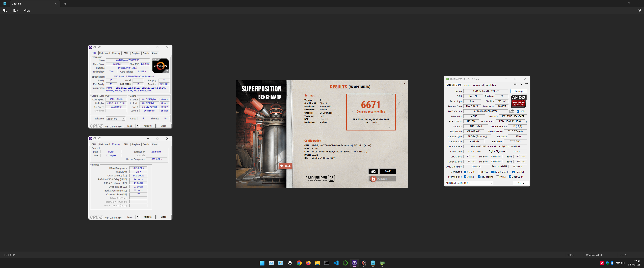Viewport: 644px width, 268px height.
Task: Open GPU-Z hamburger menu icon
Action: [526, 84]
